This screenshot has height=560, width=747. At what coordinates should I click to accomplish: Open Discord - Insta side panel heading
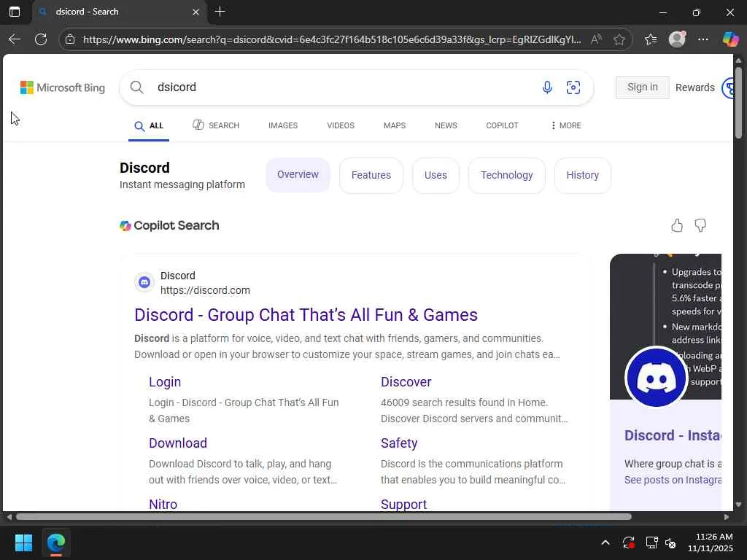673,435
